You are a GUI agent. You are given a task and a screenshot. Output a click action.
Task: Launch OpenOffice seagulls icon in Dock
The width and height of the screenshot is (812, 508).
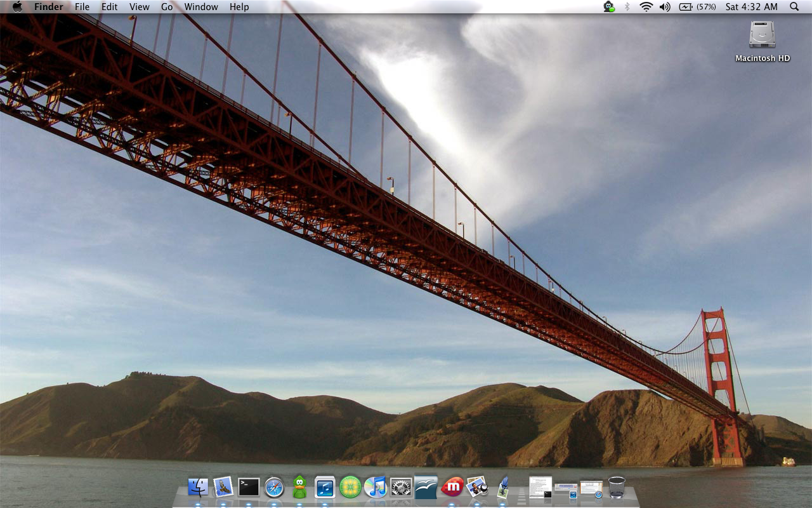tap(426, 487)
